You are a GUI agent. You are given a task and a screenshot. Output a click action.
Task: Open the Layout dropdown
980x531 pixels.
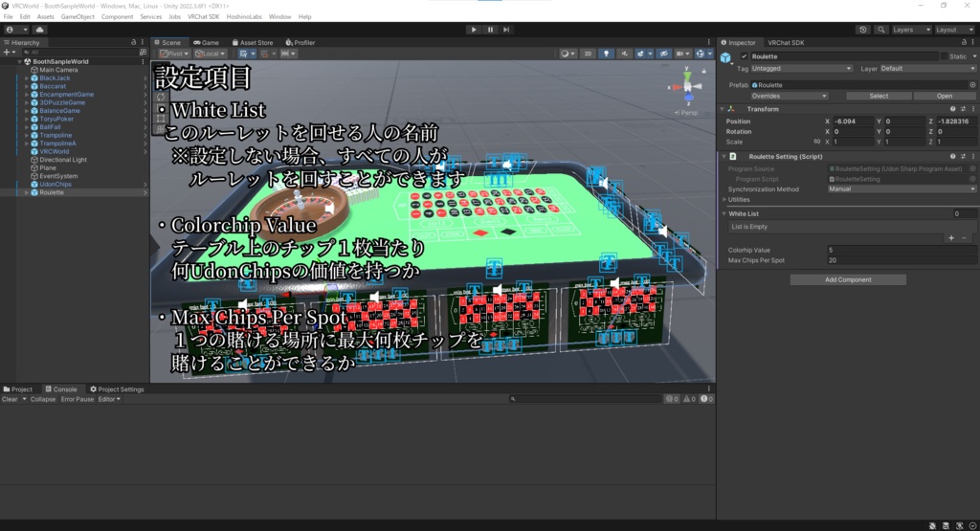pos(954,30)
